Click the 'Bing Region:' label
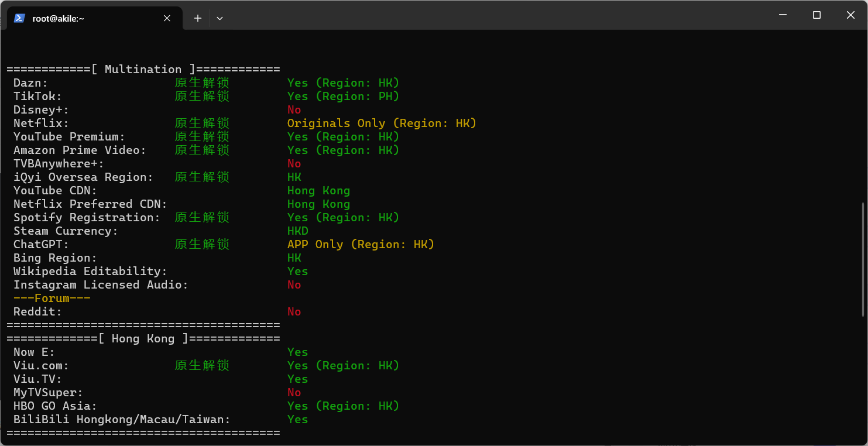This screenshot has height=446, width=868. coord(55,258)
